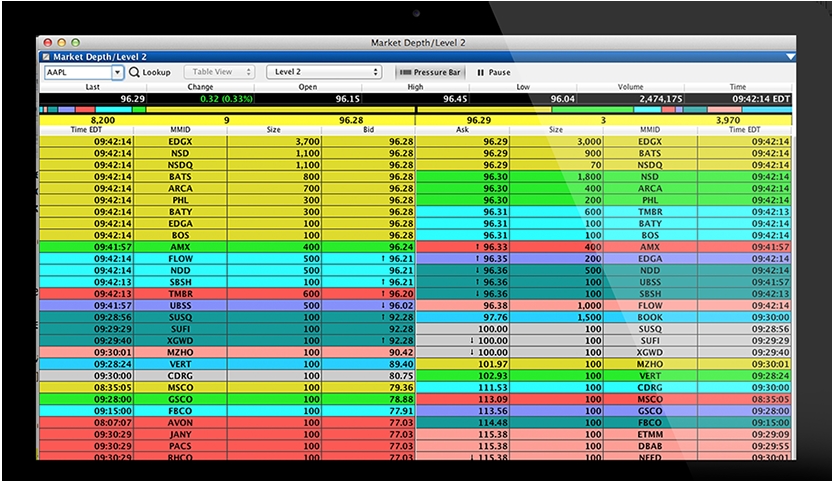Click the bid price 78.88
Image resolution: width=834 pixels, height=481 pixels.
coord(401,399)
